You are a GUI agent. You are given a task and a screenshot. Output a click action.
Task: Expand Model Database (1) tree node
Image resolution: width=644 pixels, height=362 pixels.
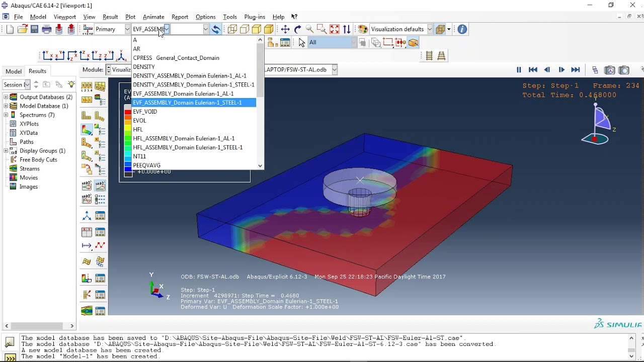(6, 106)
